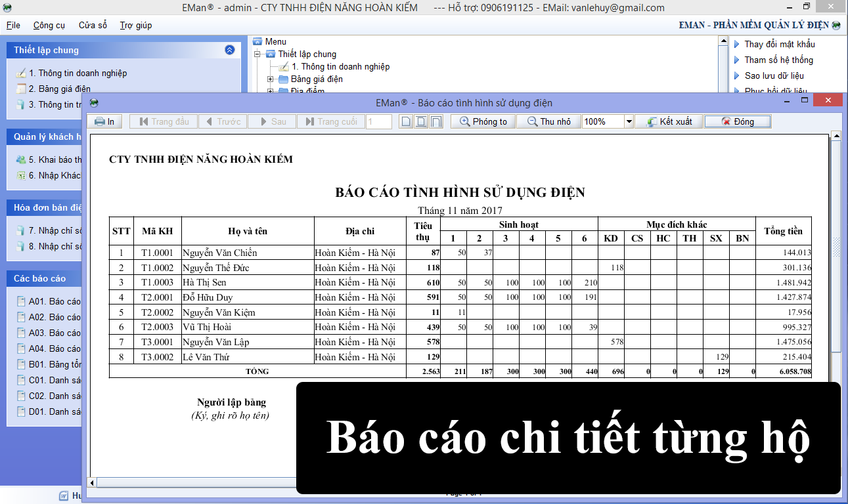848x504 pixels.
Task: Click the page number input field
Action: coord(379,121)
